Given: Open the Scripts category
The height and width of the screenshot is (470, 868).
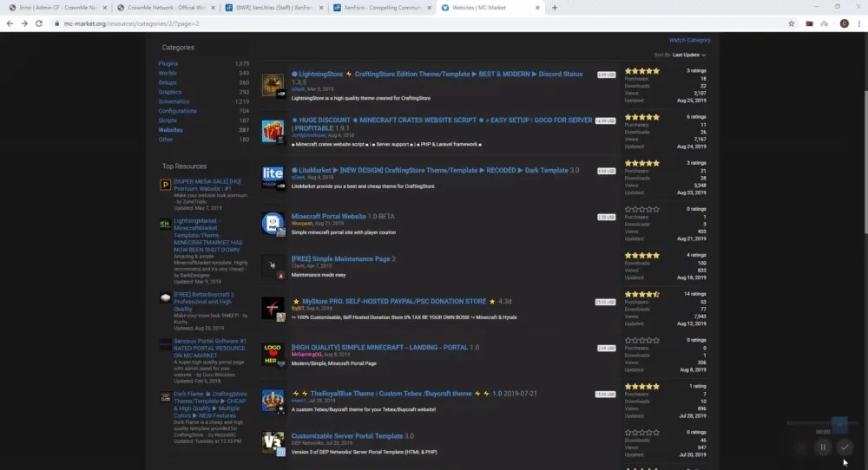Looking at the screenshot, I should (168, 120).
